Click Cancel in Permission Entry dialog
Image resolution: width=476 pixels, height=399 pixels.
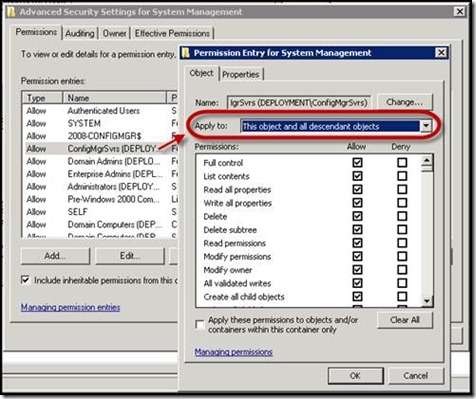coord(416,376)
